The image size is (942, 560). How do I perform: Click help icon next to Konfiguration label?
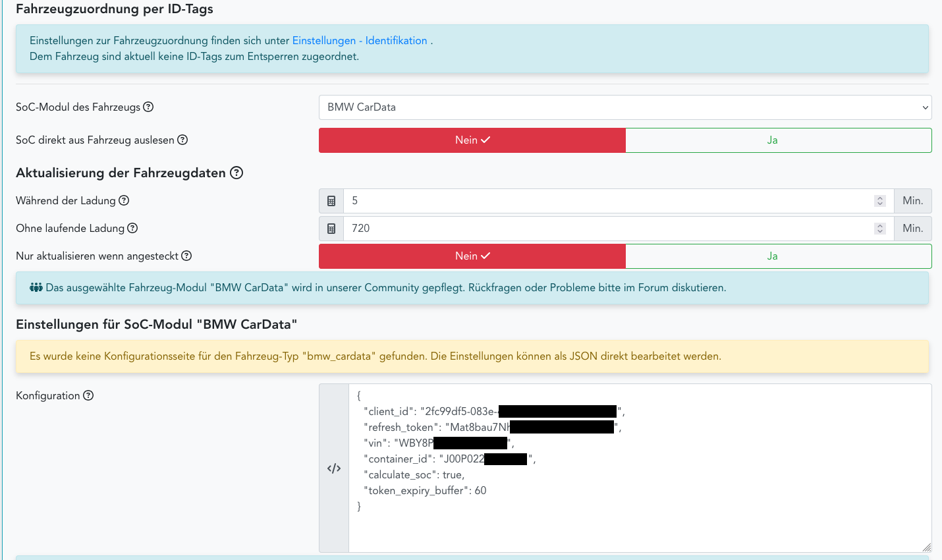tap(88, 395)
